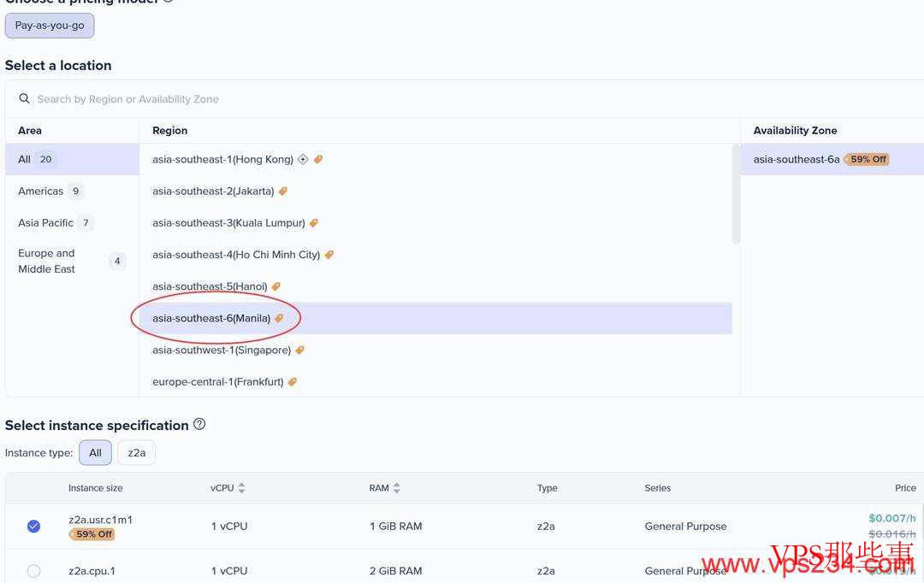
Task: Sort instances by vCPU column arrows
Action: tap(241, 488)
